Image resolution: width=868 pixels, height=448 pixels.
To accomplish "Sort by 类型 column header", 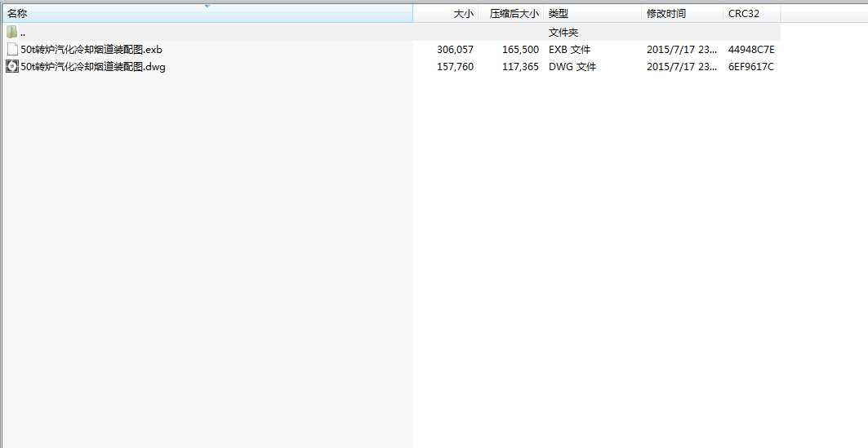I will click(593, 14).
